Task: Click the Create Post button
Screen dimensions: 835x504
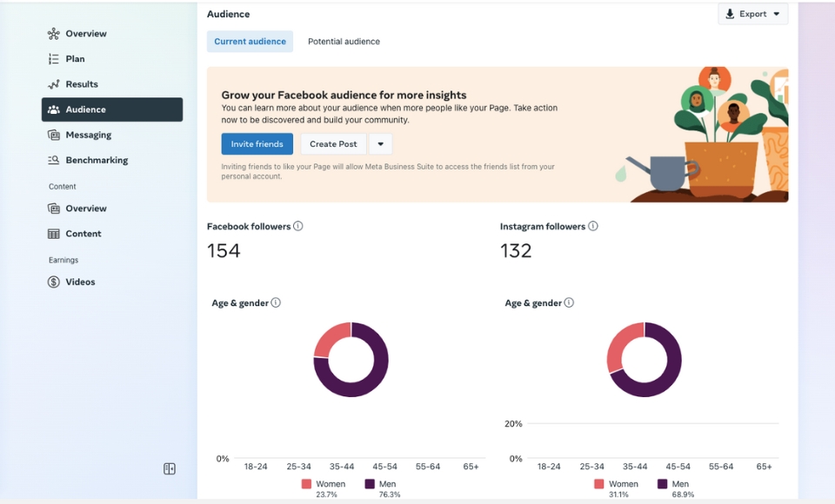Action: point(332,143)
